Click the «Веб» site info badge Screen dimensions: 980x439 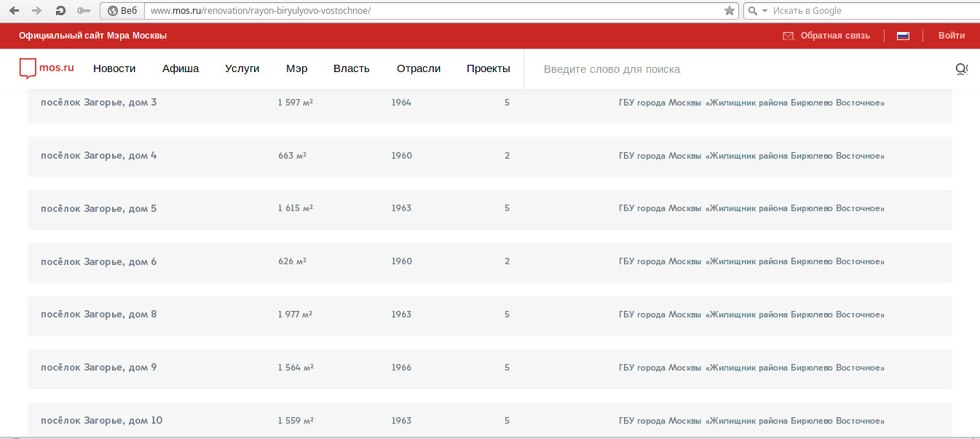click(x=122, y=11)
